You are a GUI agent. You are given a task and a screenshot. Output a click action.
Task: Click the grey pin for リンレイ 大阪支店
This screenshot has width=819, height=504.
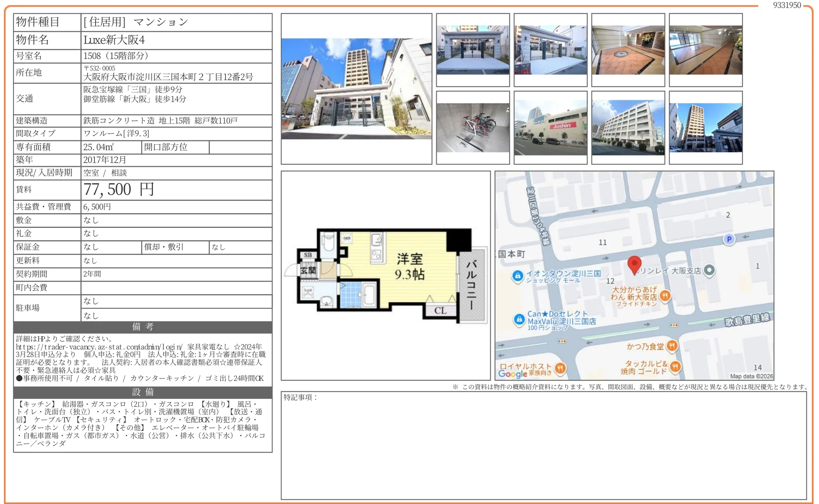pyautogui.click(x=709, y=270)
